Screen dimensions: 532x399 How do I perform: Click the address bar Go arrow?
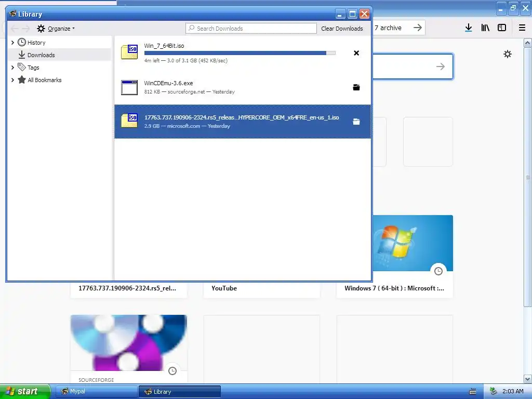418,28
